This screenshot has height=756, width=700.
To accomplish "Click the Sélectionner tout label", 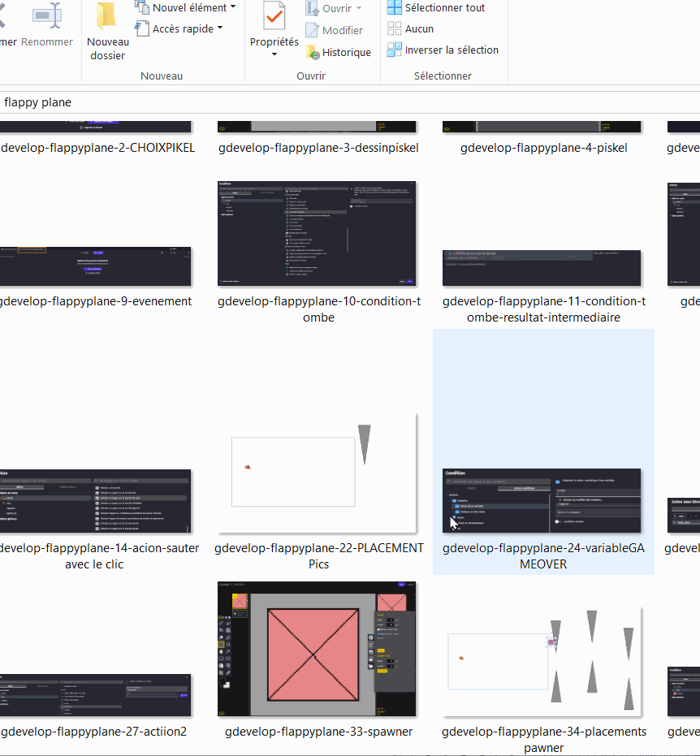I will [444, 8].
